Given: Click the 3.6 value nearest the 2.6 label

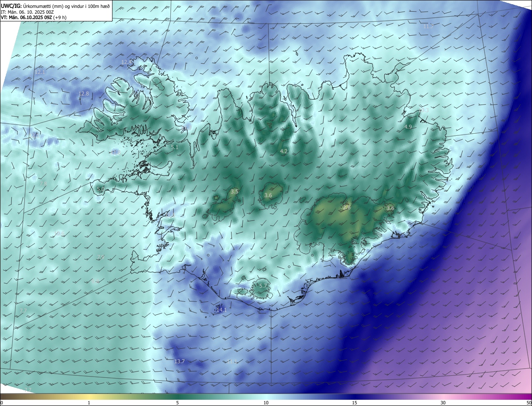Looking at the screenshot, I should click(x=390, y=208).
